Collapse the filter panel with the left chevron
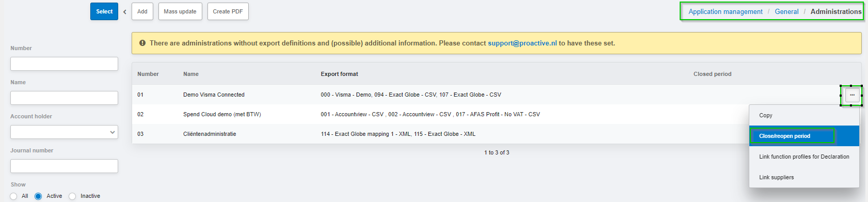Screen dimensions: 868x202 tap(125, 11)
